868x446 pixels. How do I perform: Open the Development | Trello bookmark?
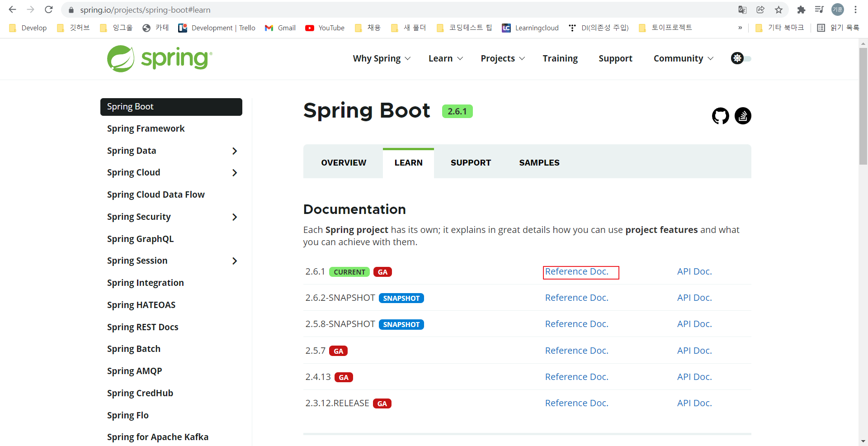pos(217,28)
